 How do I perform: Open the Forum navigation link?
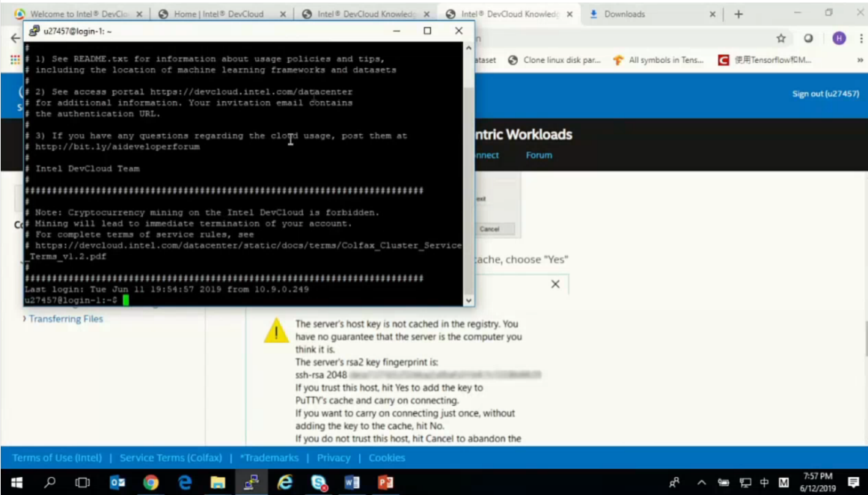(539, 155)
